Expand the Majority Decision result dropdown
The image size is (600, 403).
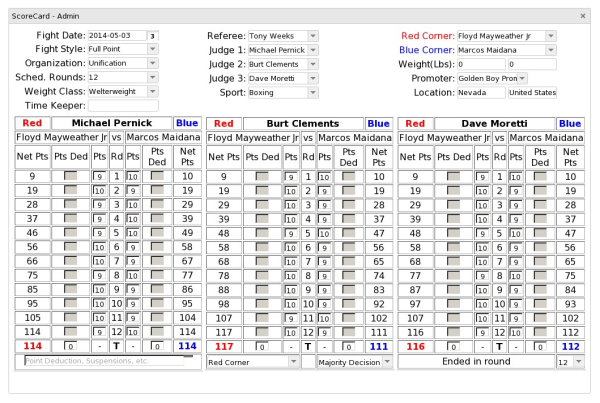[x=387, y=362]
